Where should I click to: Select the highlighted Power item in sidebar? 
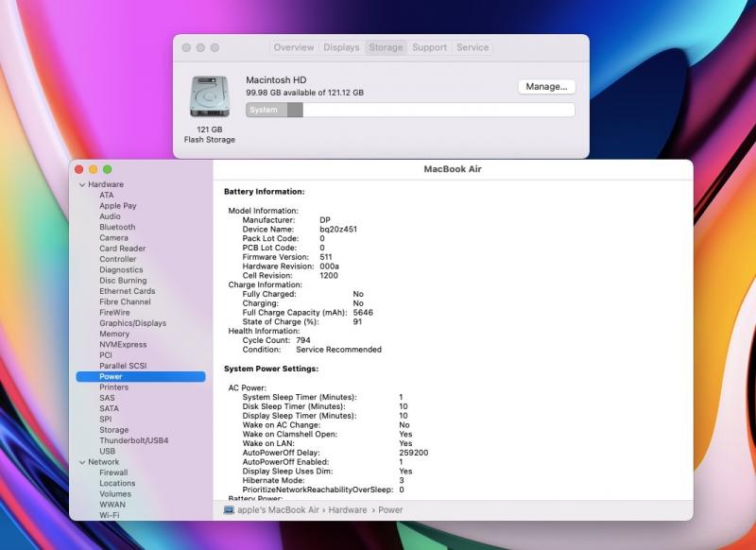(x=141, y=376)
